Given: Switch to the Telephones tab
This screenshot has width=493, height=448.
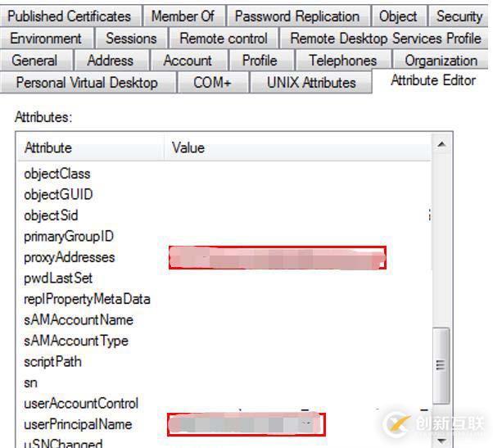Looking at the screenshot, I should pos(342,61).
